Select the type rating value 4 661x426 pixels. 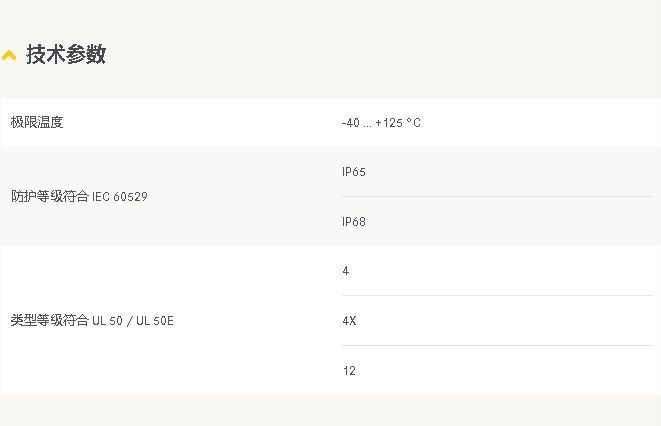click(346, 271)
